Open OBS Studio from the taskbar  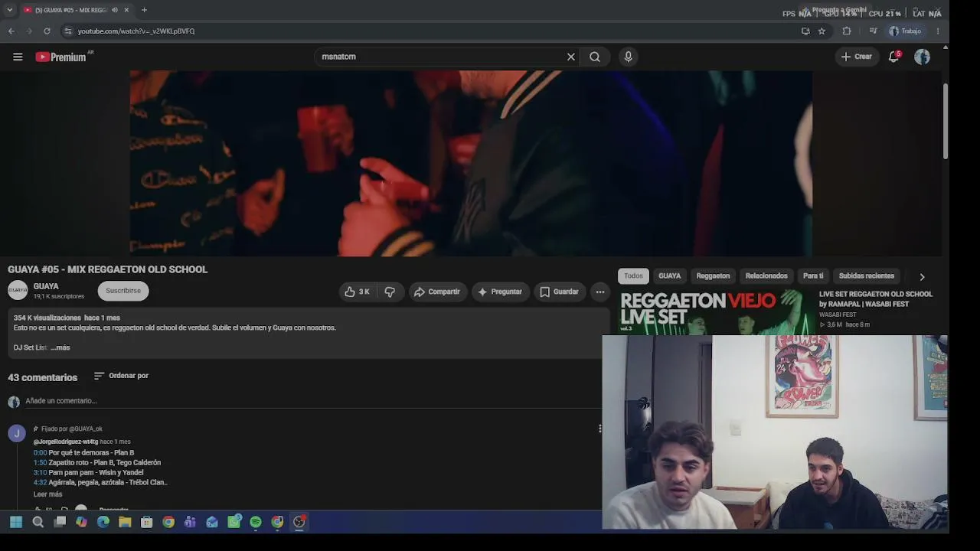point(299,522)
